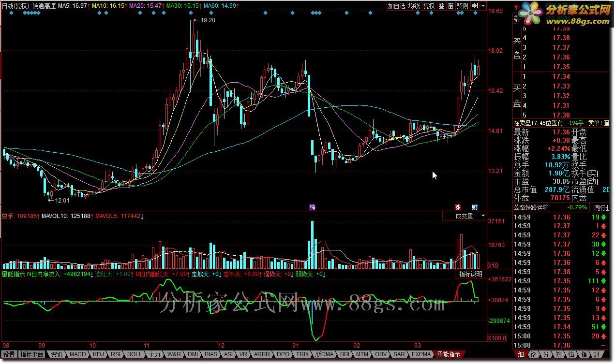Select the 主力 main force tab
Viewport: 615px width, 364px height.
[154, 354]
